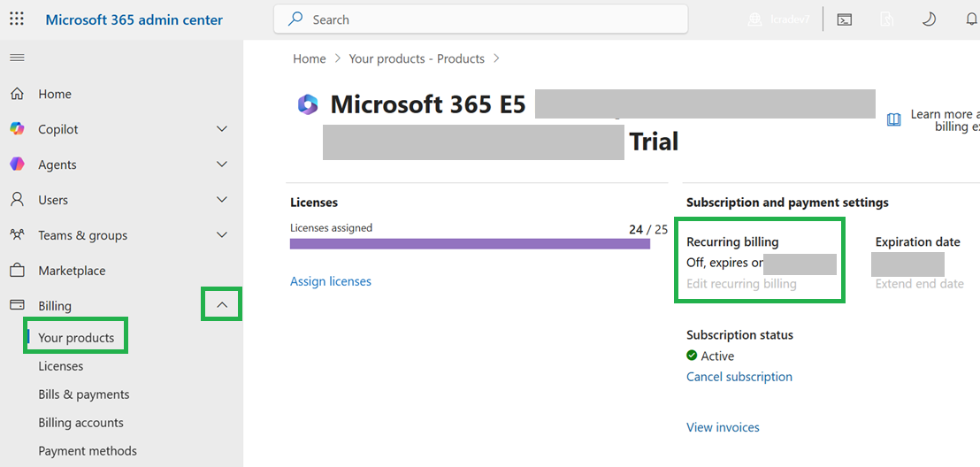Click the document icon beside Cloud Shell
This screenshot has width=980, height=467.
[x=886, y=19]
